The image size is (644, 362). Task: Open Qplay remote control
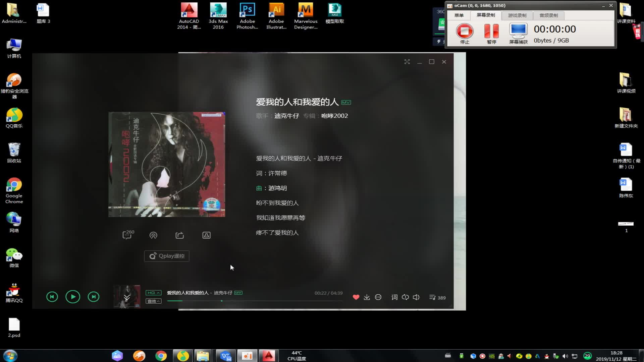click(167, 256)
